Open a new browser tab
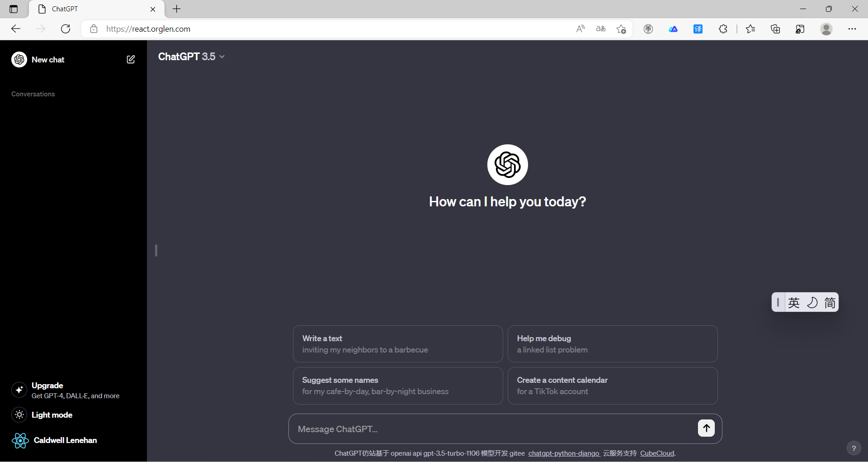The height and width of the screenshot is (462, 868). (177, 9)
